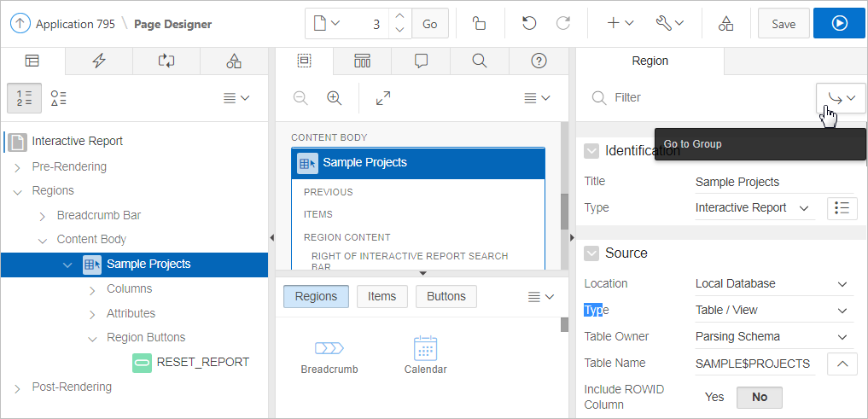Viewport: 868px width, 419px height.
Task: Expand the Columns tree node
Action: 93,289
